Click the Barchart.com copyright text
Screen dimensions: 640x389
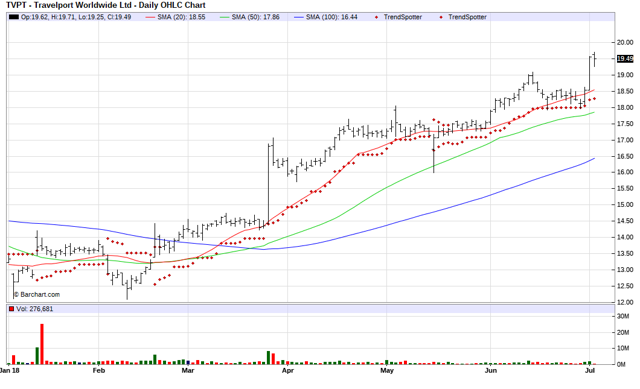point(37,294)
